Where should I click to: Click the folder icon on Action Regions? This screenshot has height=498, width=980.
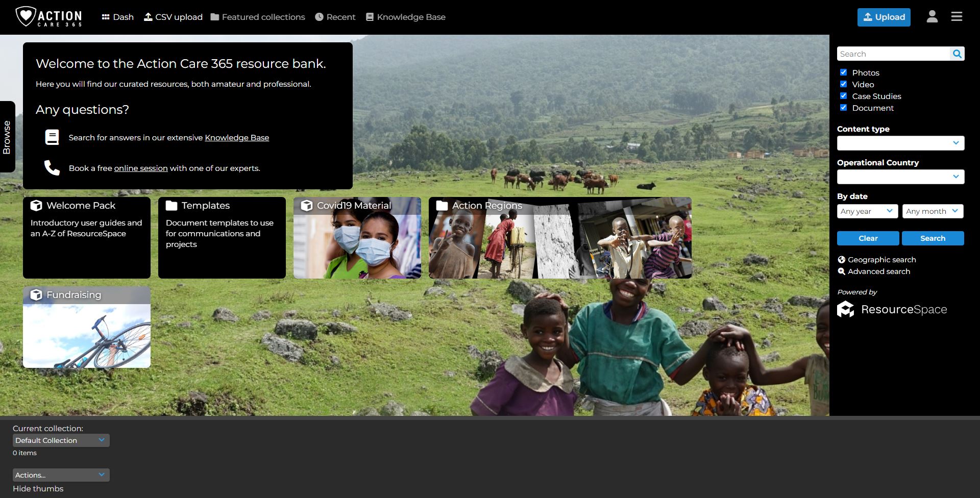pos(442,206)
